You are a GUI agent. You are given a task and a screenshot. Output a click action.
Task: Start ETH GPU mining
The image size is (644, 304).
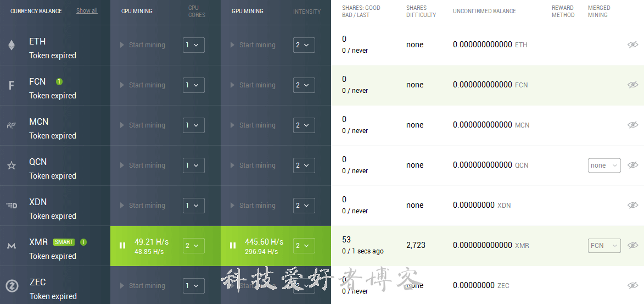253,45
